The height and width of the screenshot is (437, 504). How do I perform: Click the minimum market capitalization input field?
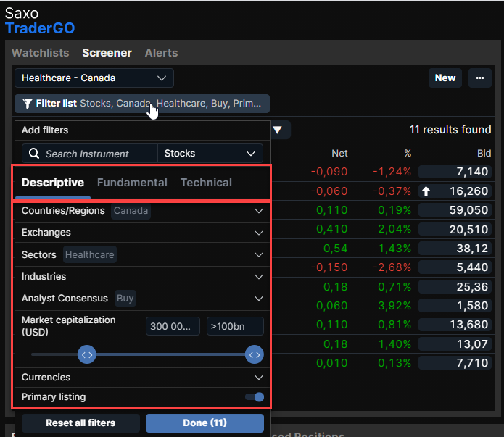click(x=173, y=326)
